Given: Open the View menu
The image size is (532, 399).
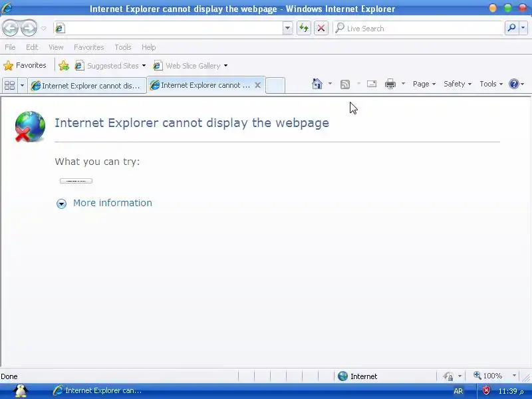Looking at the screenshot, I should 56,47.
